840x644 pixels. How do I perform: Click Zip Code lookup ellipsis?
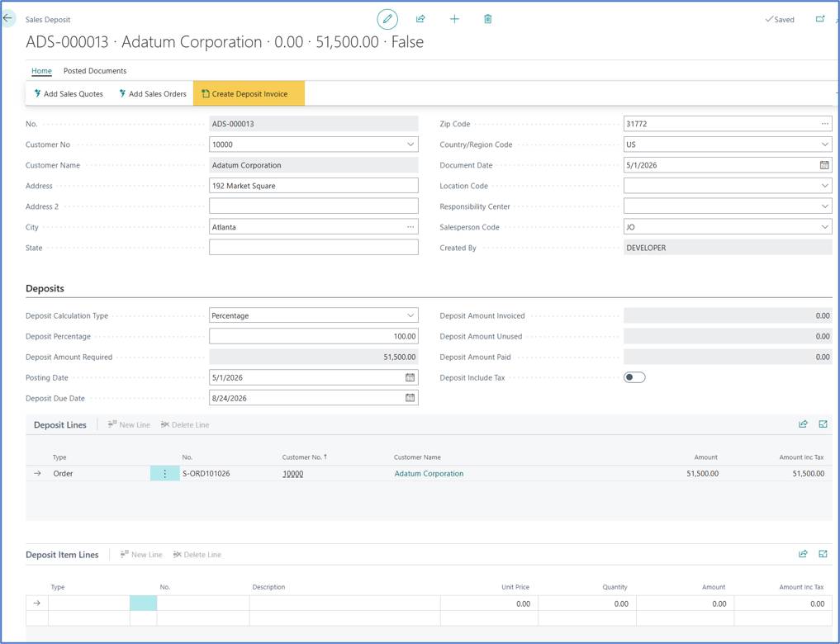[824, 124]
